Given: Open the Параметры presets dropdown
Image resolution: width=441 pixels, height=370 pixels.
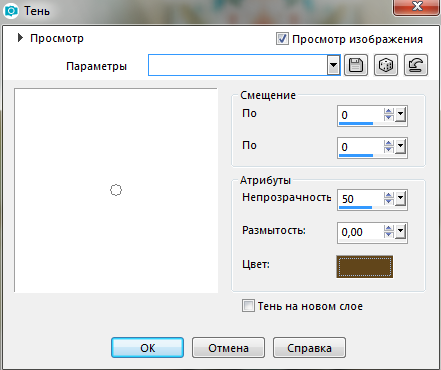Looking at the screenshot, I should 333,65.
